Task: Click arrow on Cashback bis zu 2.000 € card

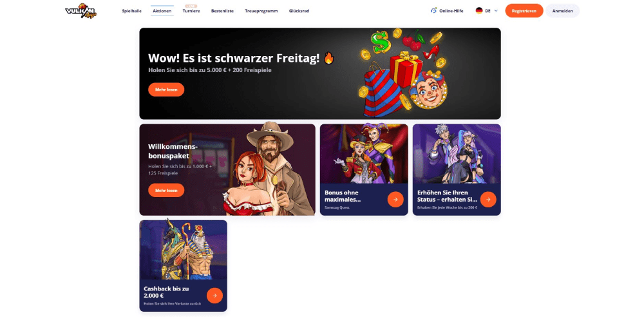Action: coord(214,296)
